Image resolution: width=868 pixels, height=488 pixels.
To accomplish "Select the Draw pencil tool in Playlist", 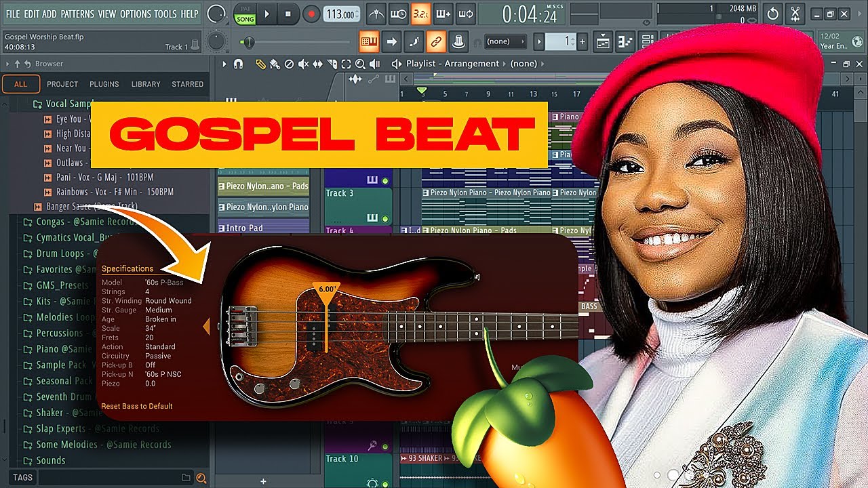I will [260, 64].
